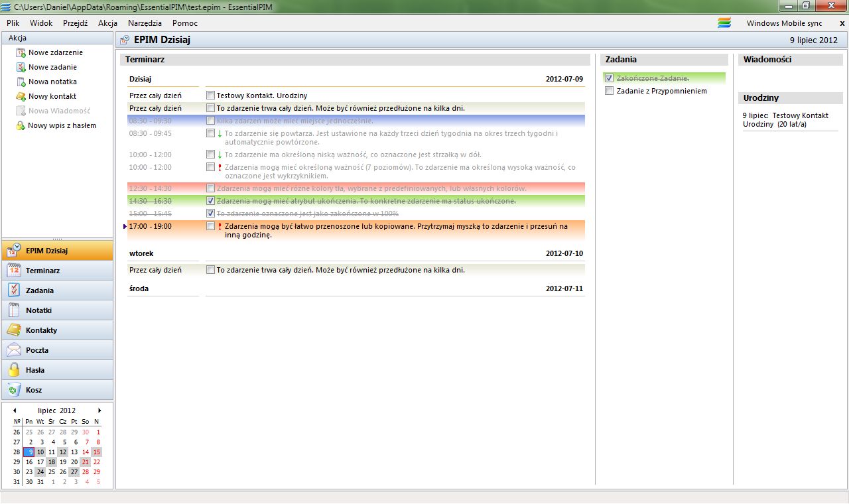The image size is (849, 504).
Task: Select the orange 17:00 - 19:00 event text
Action: [396, 230]
